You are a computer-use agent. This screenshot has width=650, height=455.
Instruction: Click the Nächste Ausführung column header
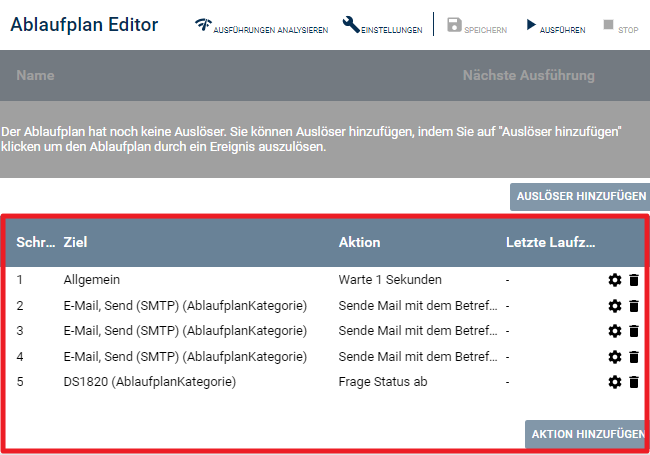[528, 76]
